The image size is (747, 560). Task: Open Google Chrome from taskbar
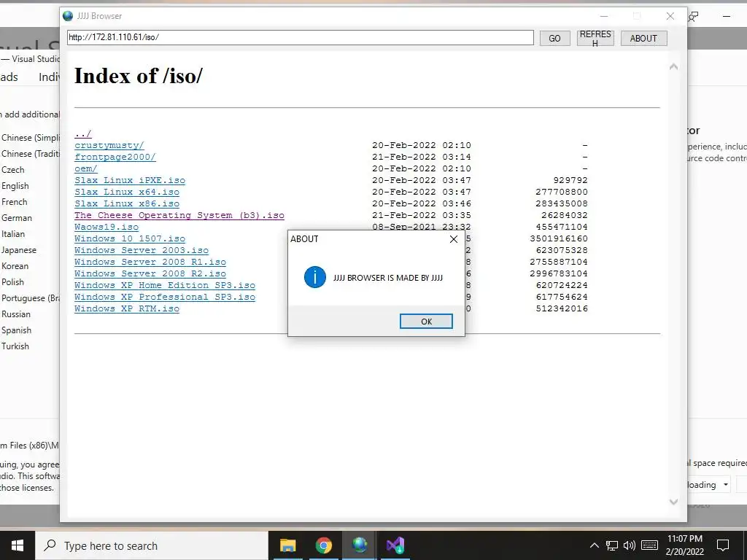[323, 545]
